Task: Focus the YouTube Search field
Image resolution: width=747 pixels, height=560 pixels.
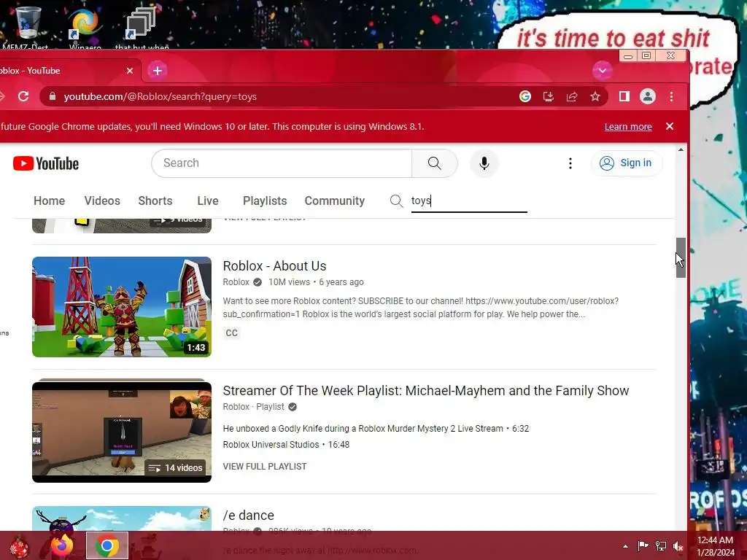Action: tap(282, 163)
